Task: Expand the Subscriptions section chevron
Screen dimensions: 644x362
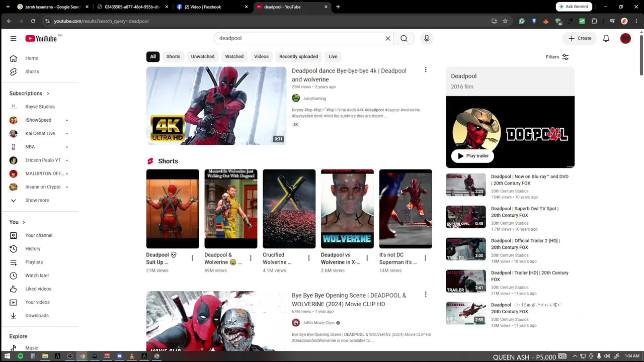Action: tap(48, 94)
